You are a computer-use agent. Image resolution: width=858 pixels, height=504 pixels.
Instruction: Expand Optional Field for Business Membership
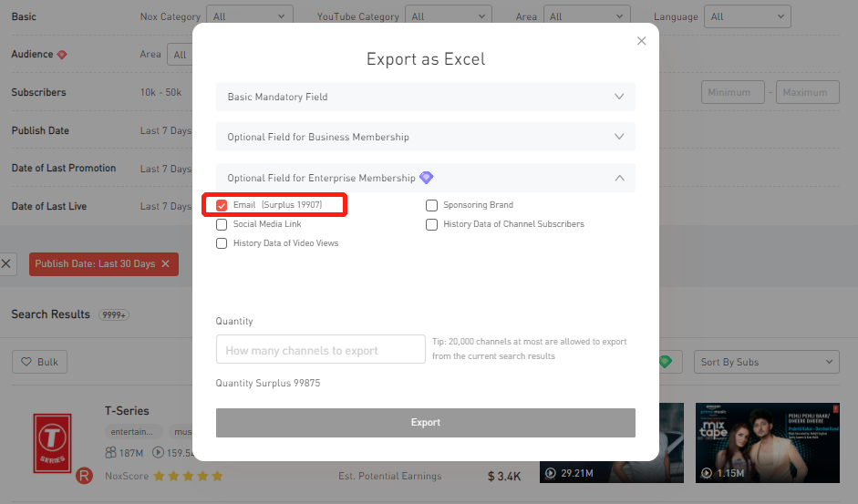425,137
